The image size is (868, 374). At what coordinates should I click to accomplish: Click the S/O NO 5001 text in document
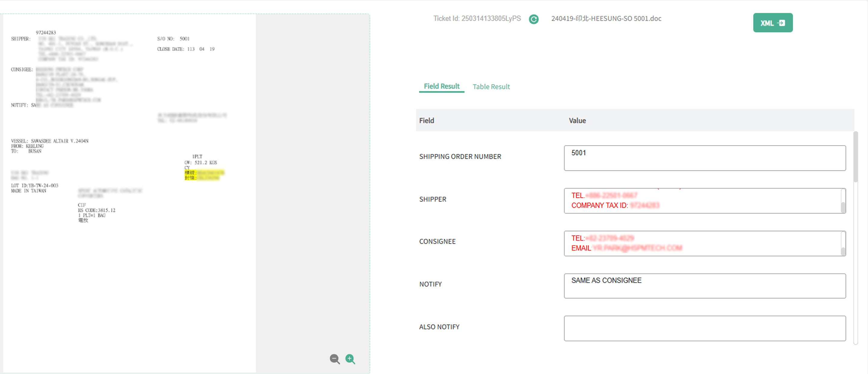pos(173,39)
